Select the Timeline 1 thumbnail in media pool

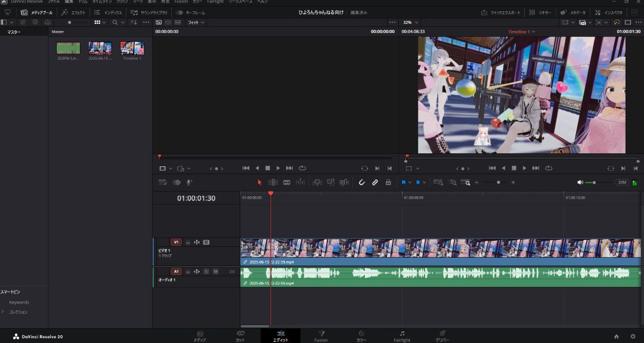pyautogui.click(x=132, y=49)
